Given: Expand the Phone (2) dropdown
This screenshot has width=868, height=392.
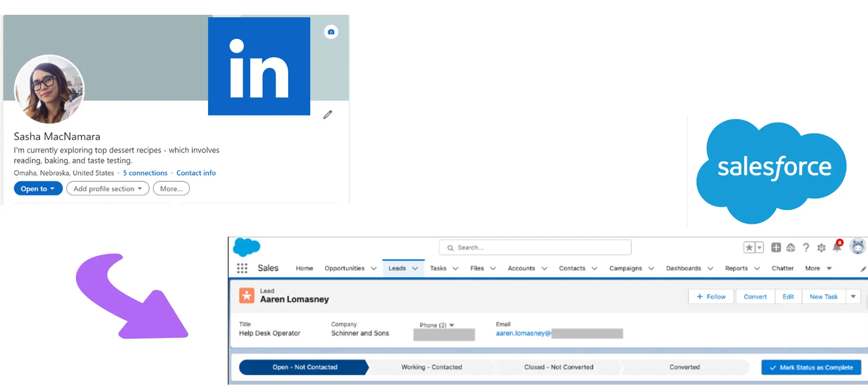Looking at the screenshot, I should click(451, 325).
